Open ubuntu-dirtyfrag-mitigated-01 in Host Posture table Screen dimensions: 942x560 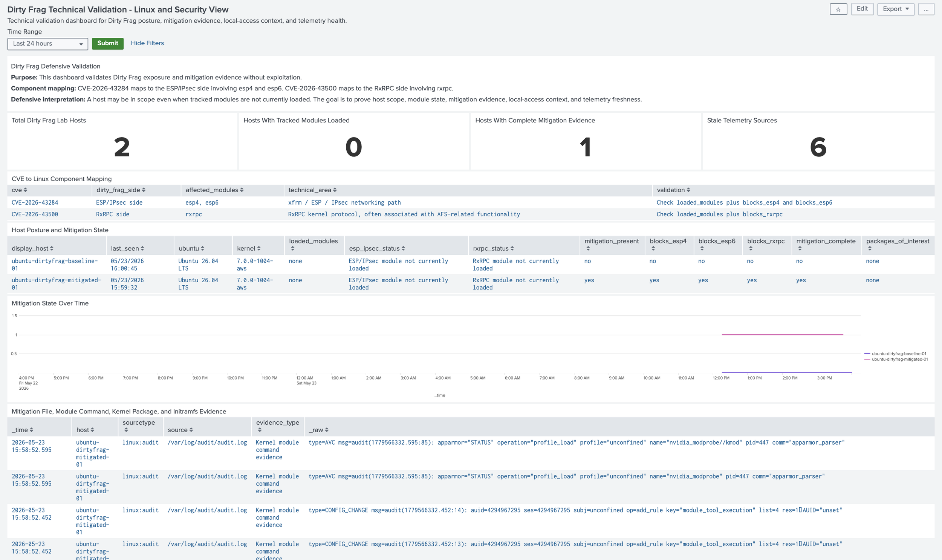click(x=56, y=284)
